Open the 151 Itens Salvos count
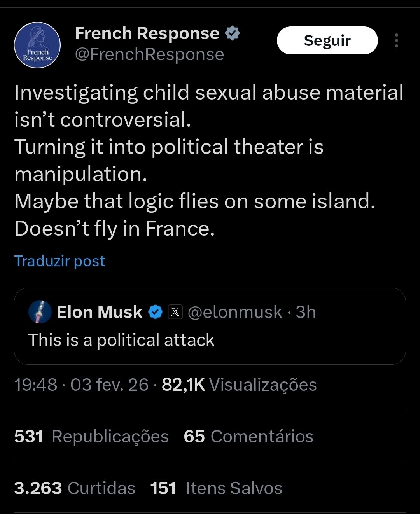 (x=216, y=488)
